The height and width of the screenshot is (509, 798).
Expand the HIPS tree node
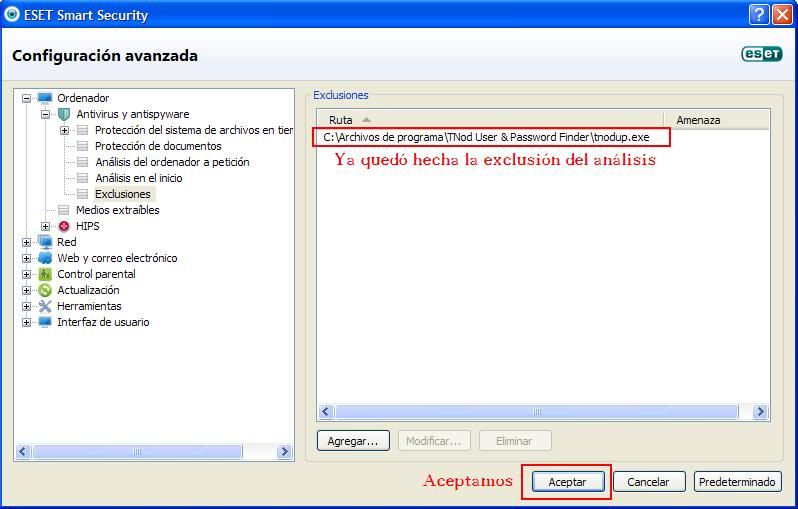(45, 227)
